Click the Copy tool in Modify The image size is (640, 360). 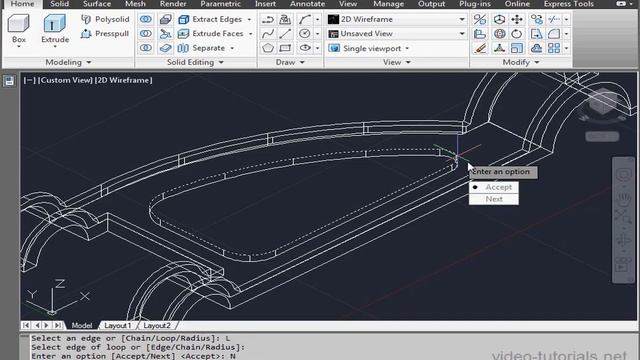536,19
